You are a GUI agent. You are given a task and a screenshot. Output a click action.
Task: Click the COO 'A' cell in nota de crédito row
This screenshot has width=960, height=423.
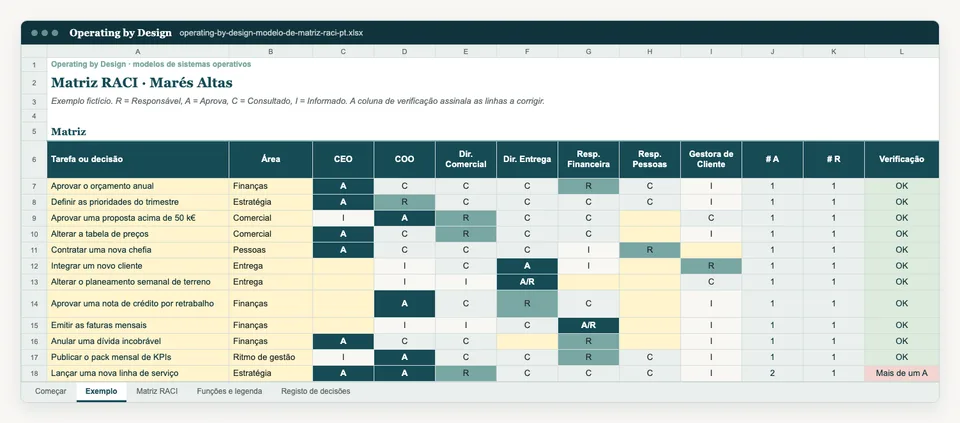click(405, 304)
